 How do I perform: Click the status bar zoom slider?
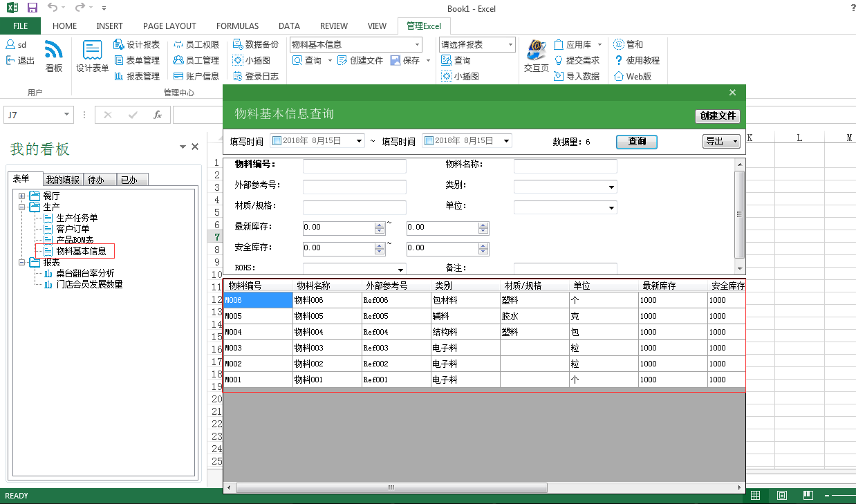(843, 496)
